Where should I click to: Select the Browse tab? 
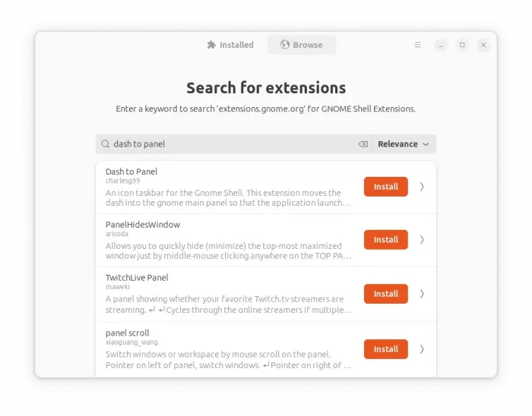pyautogui.click(x=302, y=45)
